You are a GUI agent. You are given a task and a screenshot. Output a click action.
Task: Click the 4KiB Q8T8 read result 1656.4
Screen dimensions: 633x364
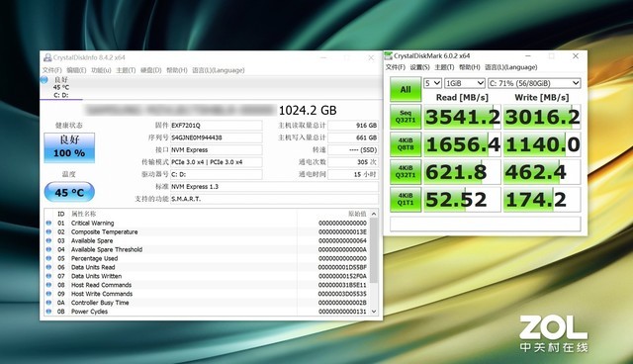click(x=462, y=144)
